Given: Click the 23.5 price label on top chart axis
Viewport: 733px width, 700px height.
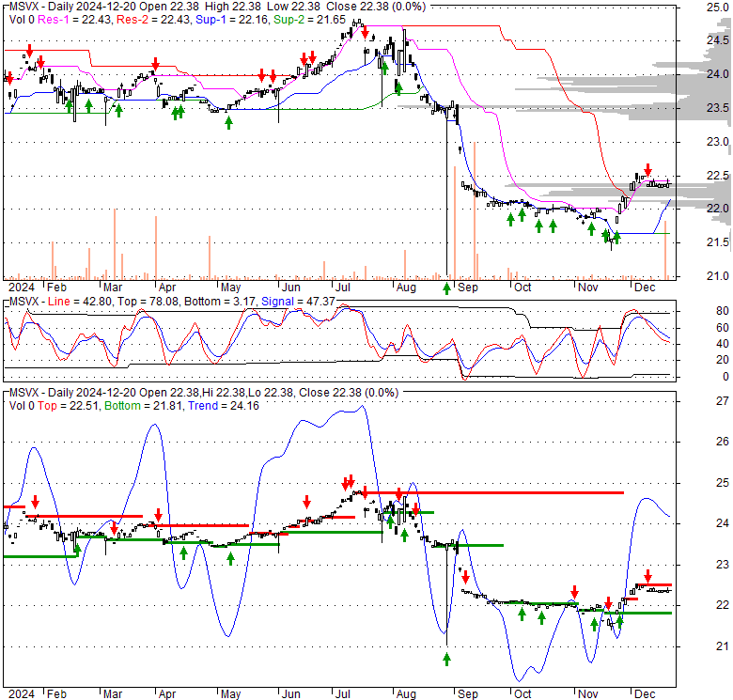Looking at the screenshot, I should [718, 108].
